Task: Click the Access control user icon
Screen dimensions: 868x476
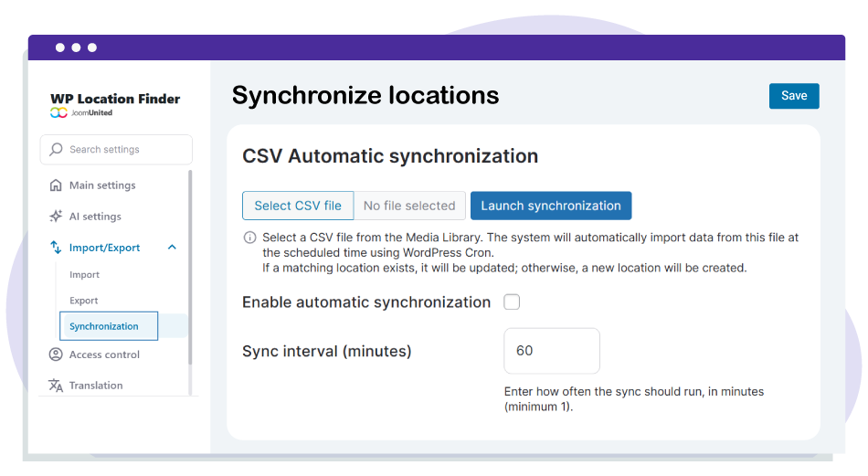Action: pos(56,354)
